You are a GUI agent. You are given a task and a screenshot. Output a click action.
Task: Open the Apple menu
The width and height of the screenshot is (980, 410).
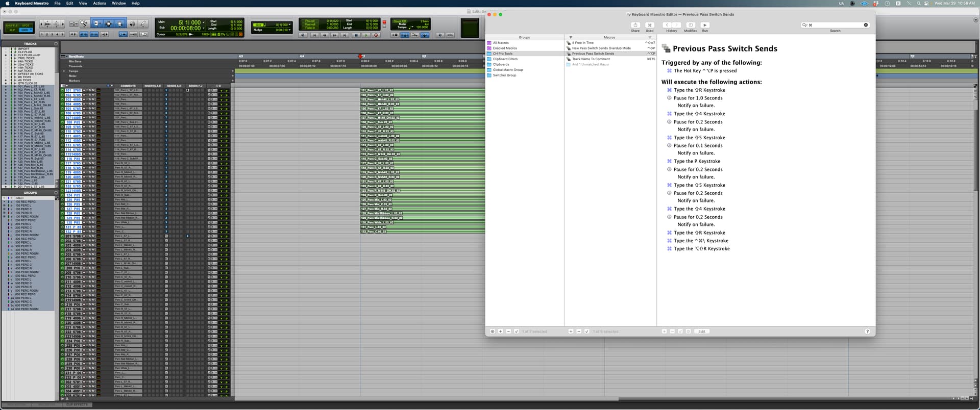tap(7, 3)
